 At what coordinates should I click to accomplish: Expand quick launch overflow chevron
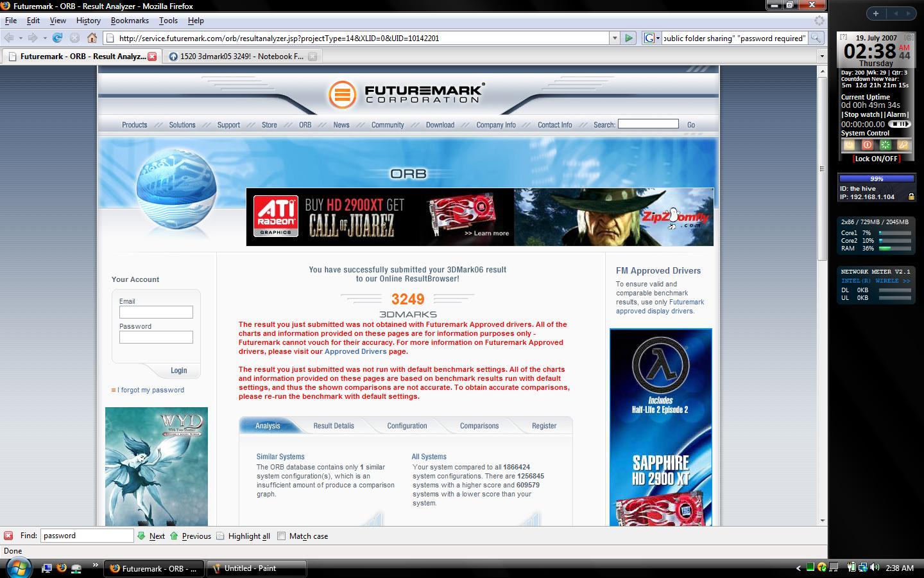point(95,565)
